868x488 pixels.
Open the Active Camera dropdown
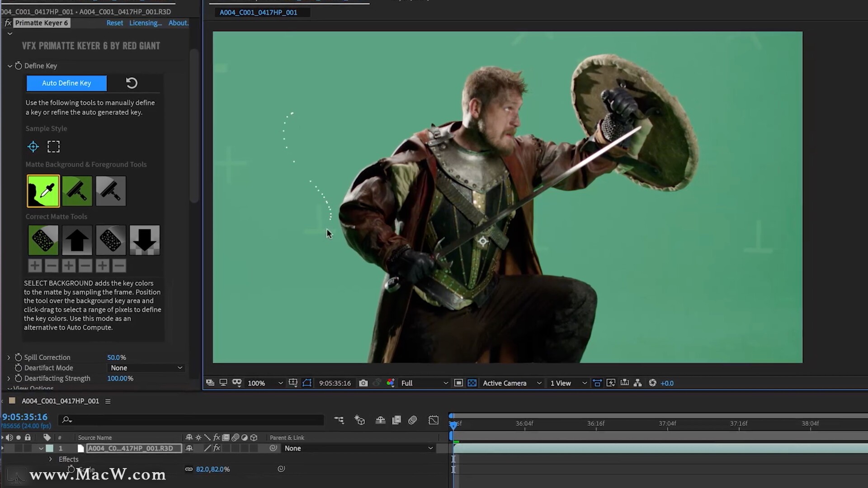[x=511, y=383]
